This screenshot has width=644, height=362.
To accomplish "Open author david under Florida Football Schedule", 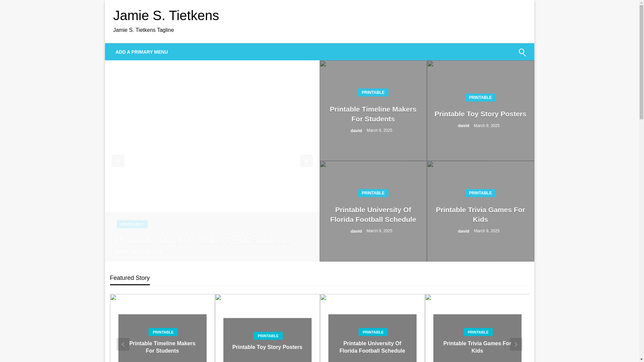I will [x=356, y=231].
